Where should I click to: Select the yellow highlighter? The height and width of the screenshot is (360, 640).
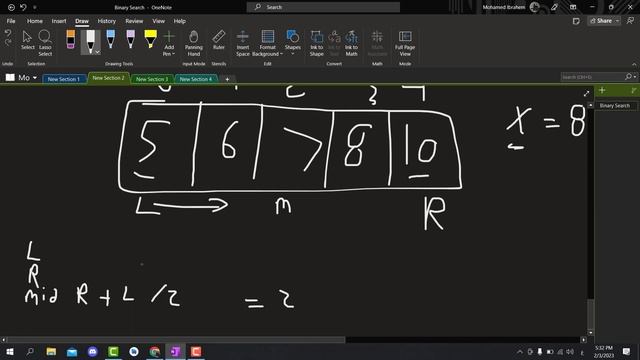point(150,40)
